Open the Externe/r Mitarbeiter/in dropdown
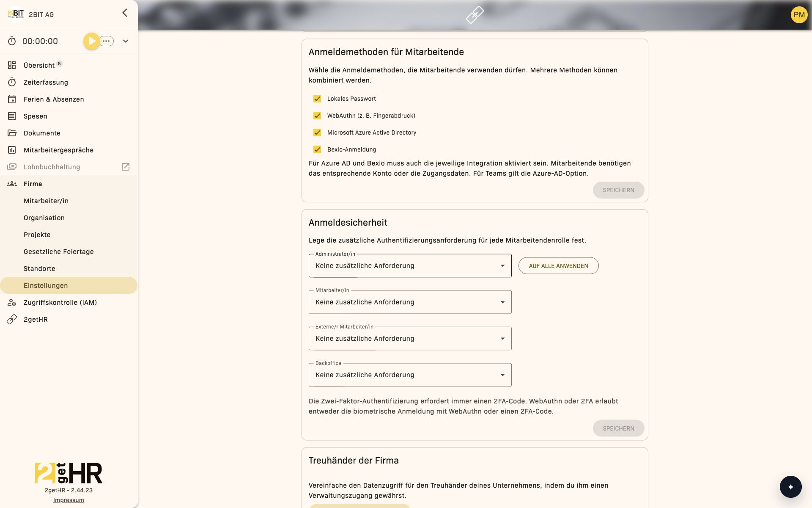This screenshot has height=508, width=812. coord(410,338)
